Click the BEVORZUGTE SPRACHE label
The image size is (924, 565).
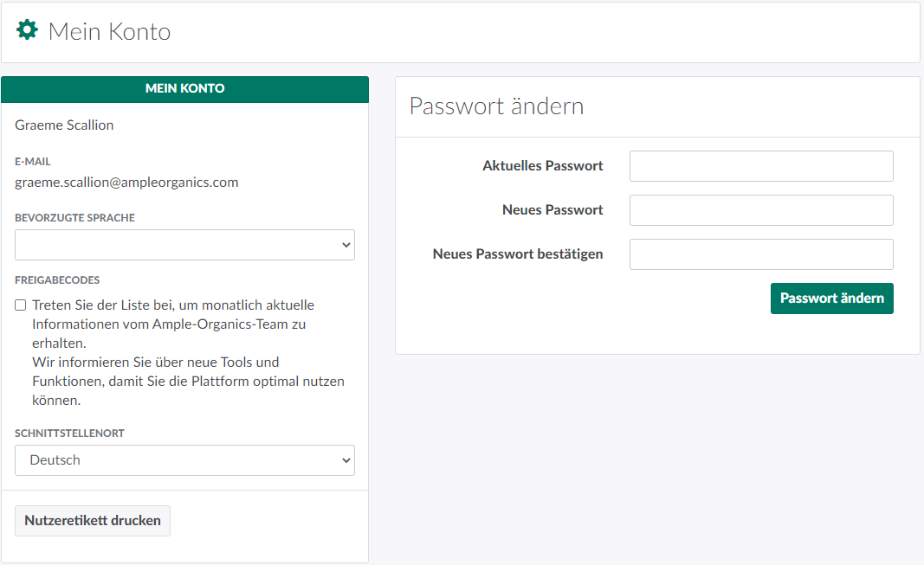click(x=74, y=218)
